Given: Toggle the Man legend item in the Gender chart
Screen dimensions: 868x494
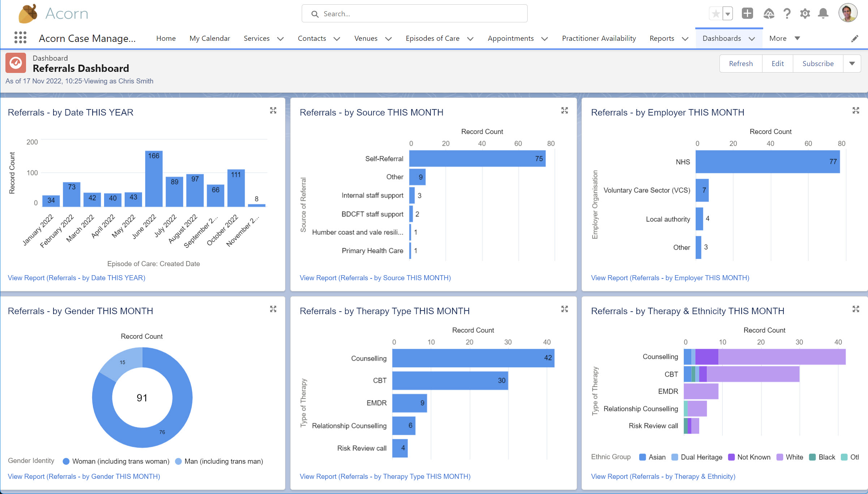Looking at the screenshot, I should [223, 461].
